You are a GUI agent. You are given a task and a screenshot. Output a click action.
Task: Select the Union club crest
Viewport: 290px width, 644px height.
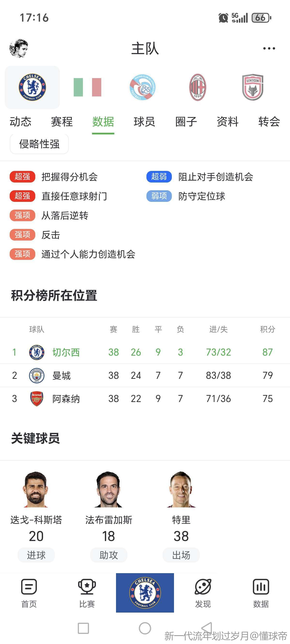253,87
